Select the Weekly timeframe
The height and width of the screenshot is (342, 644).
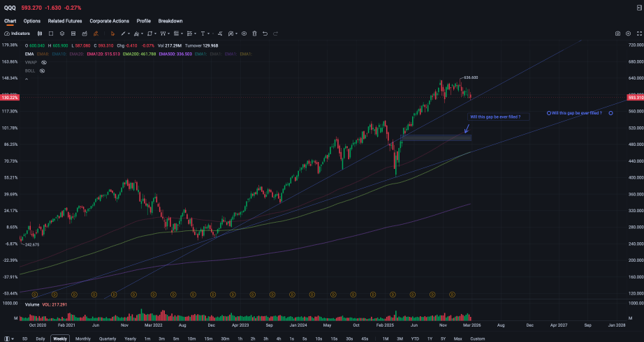click(60, 339)
